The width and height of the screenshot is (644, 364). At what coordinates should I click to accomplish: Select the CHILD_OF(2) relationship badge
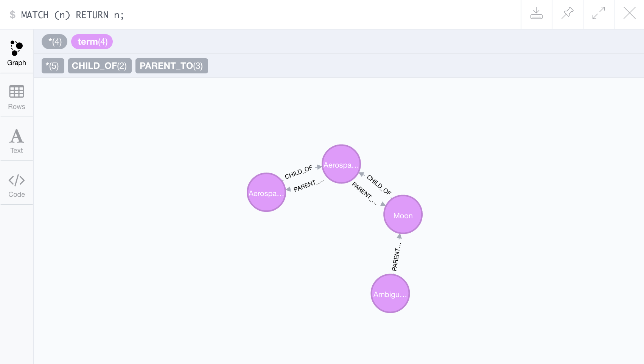tap(100, 66)
